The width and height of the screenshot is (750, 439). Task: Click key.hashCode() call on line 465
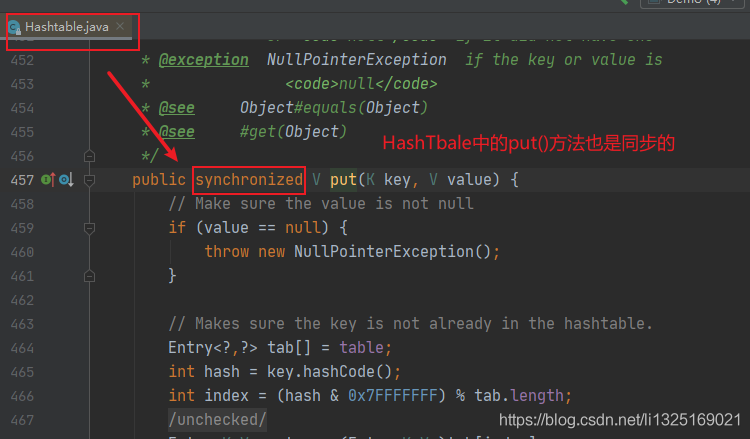click(x=330, y=372)
